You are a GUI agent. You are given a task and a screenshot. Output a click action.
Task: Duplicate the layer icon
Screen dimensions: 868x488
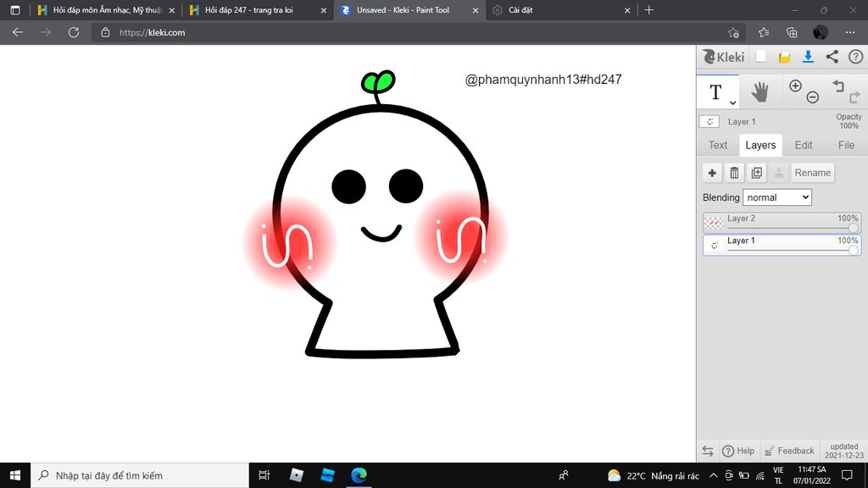[757, 173]
